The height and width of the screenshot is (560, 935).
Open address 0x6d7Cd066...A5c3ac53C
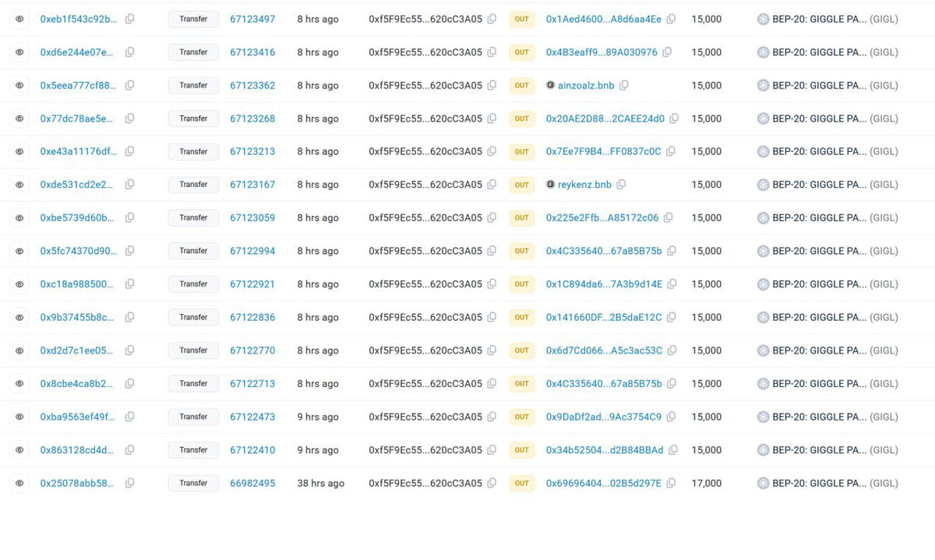(x=604, y=350)
